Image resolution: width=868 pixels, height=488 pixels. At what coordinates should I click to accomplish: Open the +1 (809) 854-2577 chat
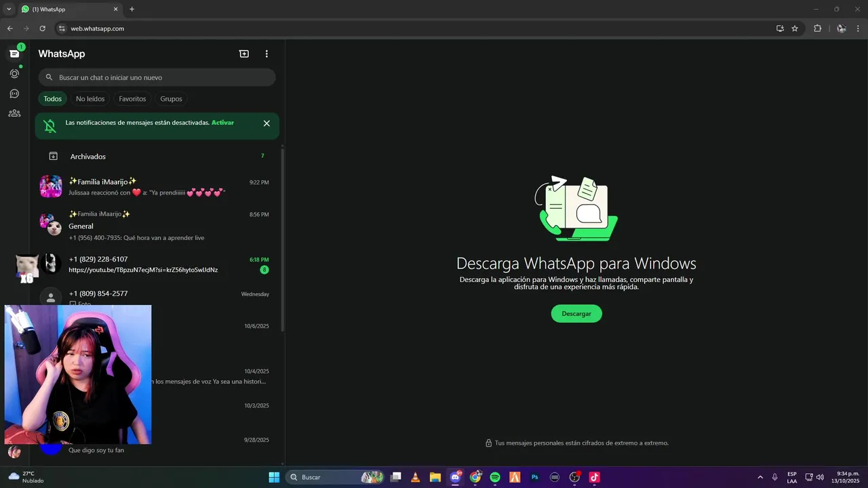(157, 298)
